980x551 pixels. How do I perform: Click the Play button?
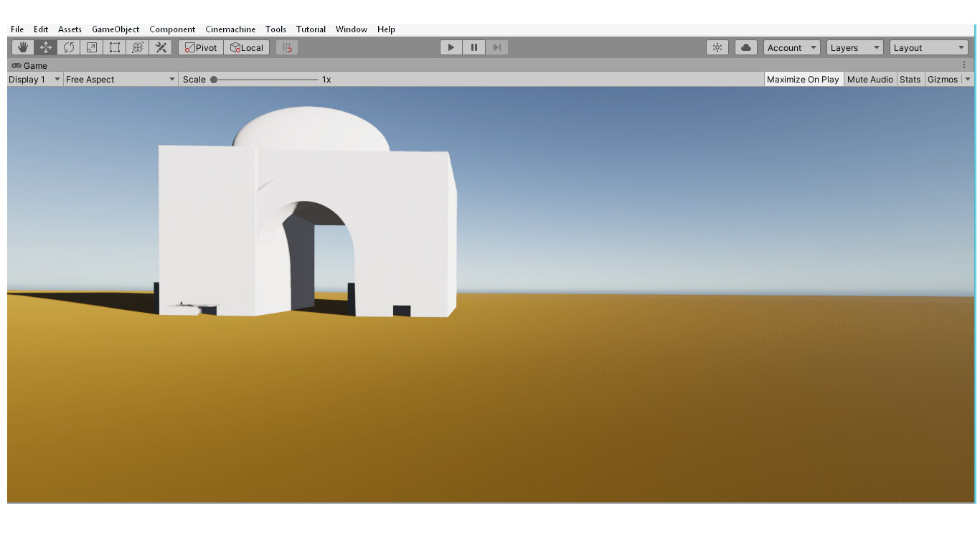(451, 47)
